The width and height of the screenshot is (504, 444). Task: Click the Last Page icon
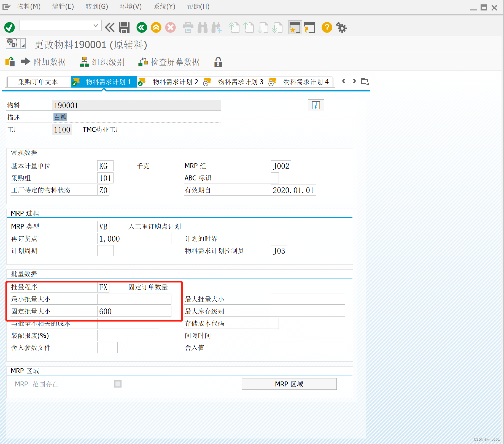click(x=277, y=28)
